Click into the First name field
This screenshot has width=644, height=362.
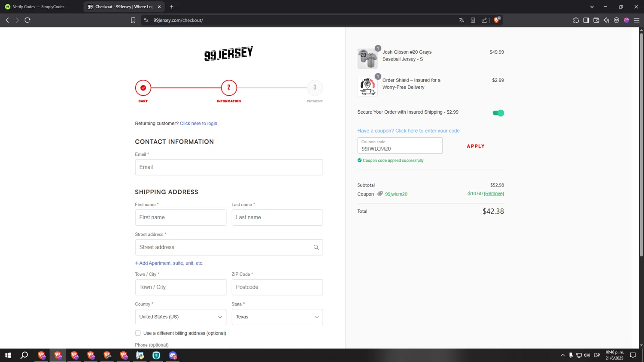180,217
